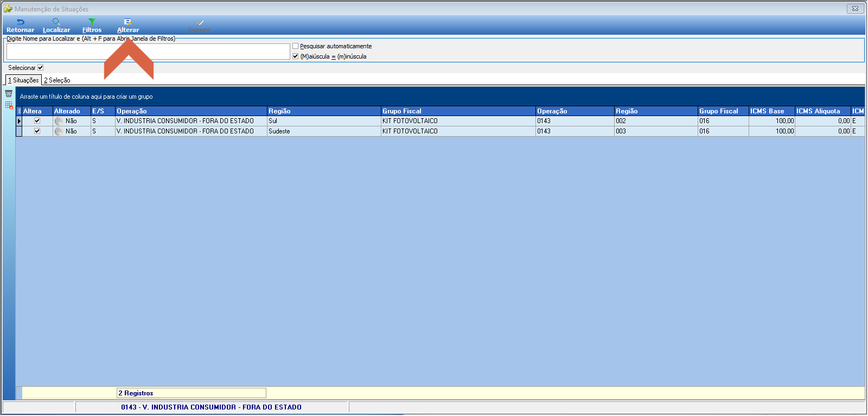Toggle the Selecionar checkbox
The image size is (868, 416).
coord(40,68)
